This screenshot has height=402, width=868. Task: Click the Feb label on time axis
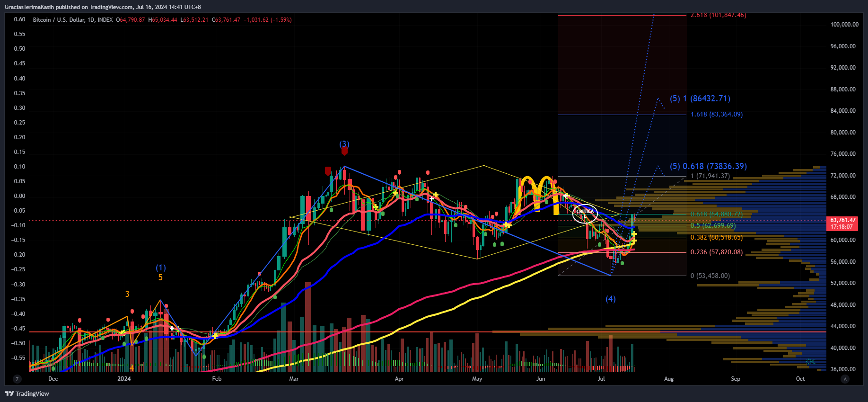pyautogui.click(x=217, y=379)
